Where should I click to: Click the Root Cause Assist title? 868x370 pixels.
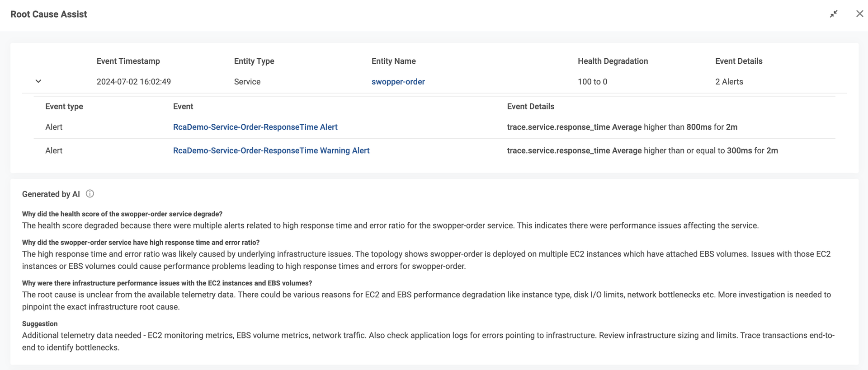coord(48,14)
